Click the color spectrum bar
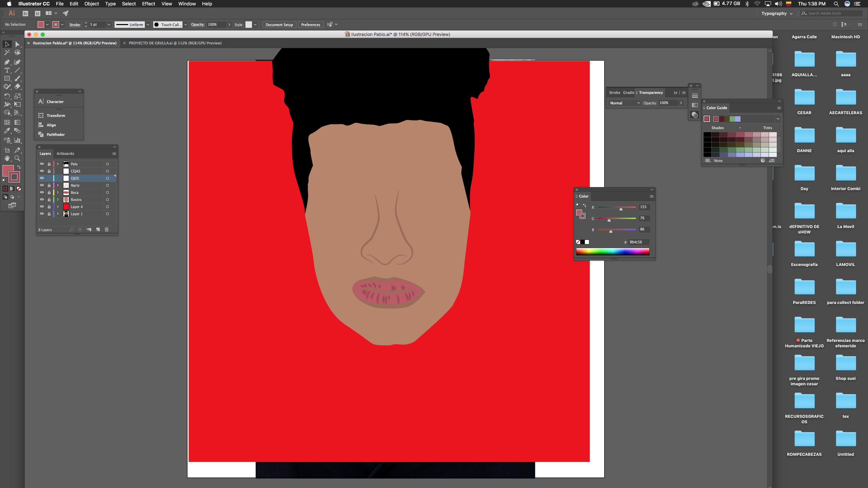Screen dimensions: 868x488 [612, 251]
